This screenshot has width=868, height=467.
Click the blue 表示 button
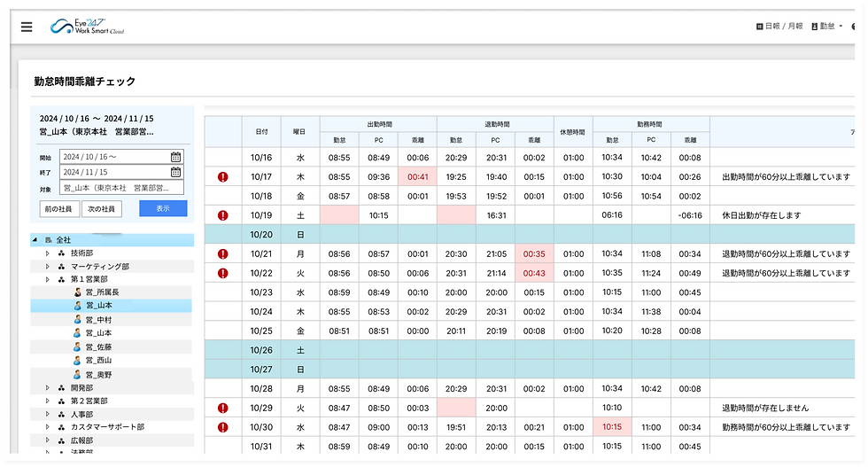163,208
